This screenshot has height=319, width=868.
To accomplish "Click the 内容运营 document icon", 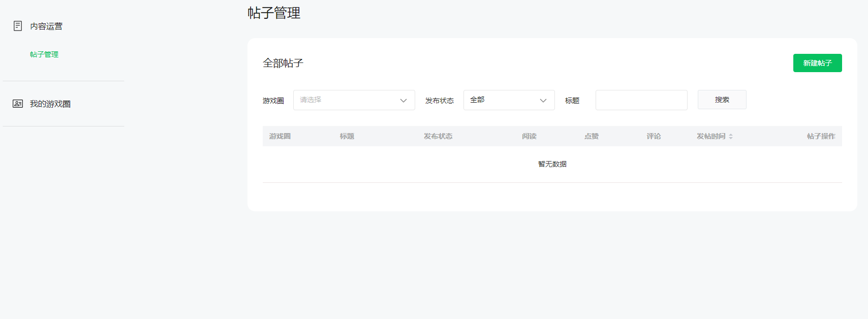I will 18,26.
